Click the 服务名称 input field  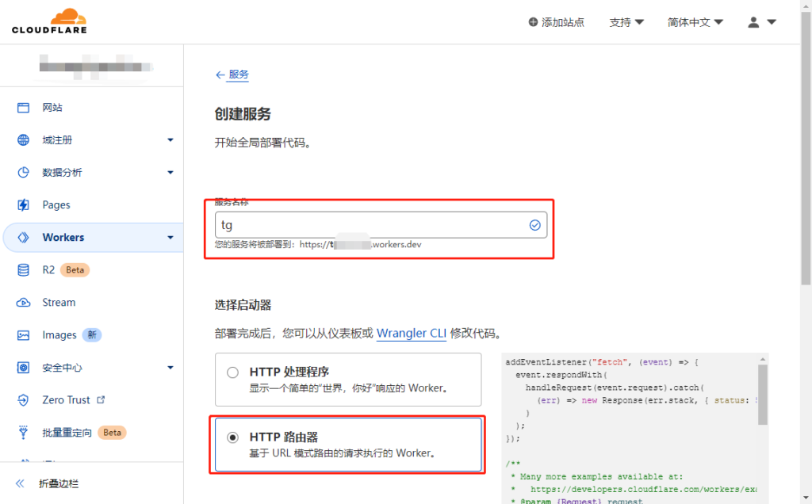[x=370, y=225]
